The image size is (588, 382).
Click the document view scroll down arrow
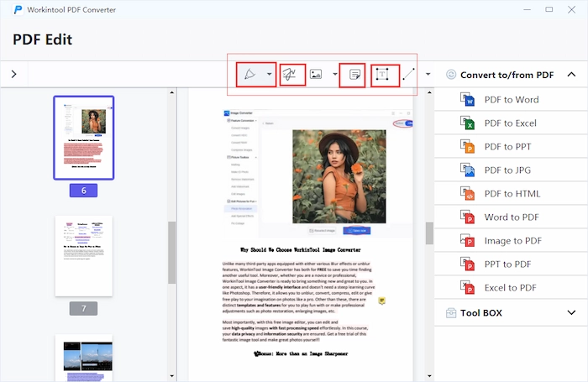pyautogui.click(x=429, y=376)
